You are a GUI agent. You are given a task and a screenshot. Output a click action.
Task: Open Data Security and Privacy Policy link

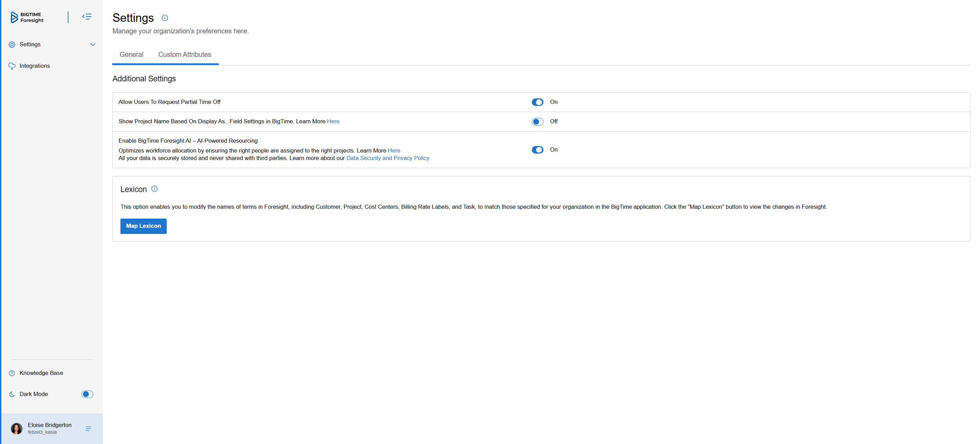387,158
